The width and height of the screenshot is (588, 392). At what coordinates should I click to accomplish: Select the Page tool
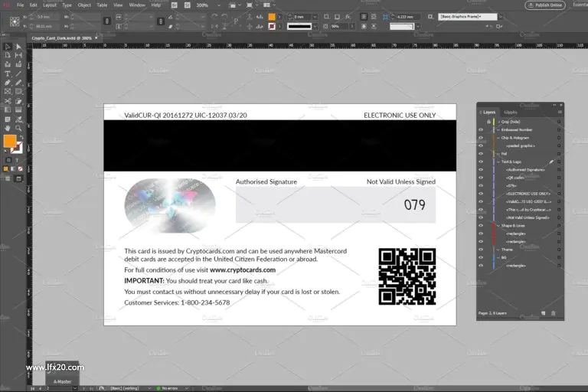click(x=7, y=55)
